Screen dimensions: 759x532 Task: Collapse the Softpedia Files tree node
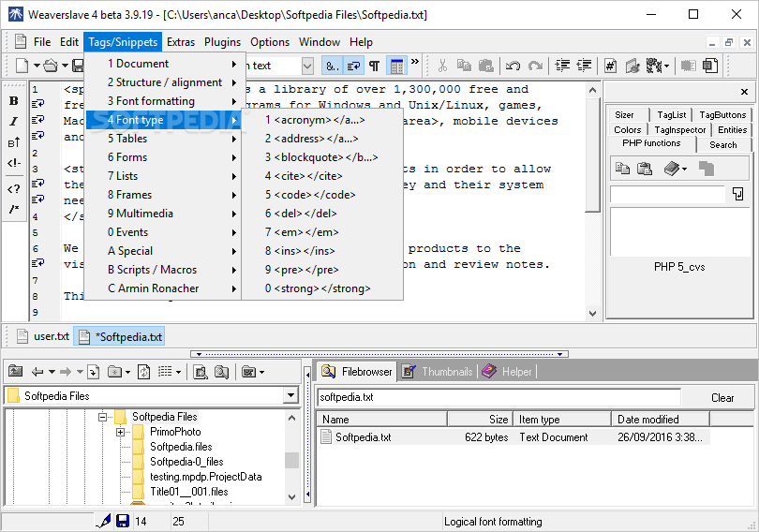point(103,417)
